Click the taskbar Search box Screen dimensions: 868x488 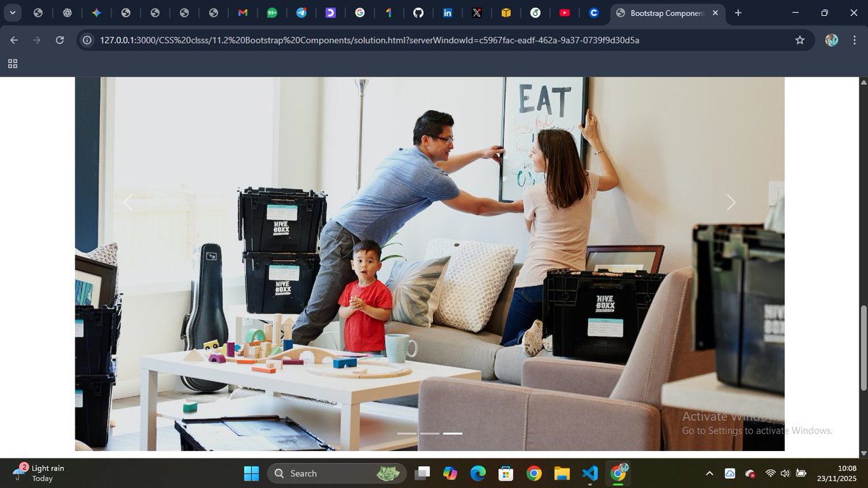point(337,473)
